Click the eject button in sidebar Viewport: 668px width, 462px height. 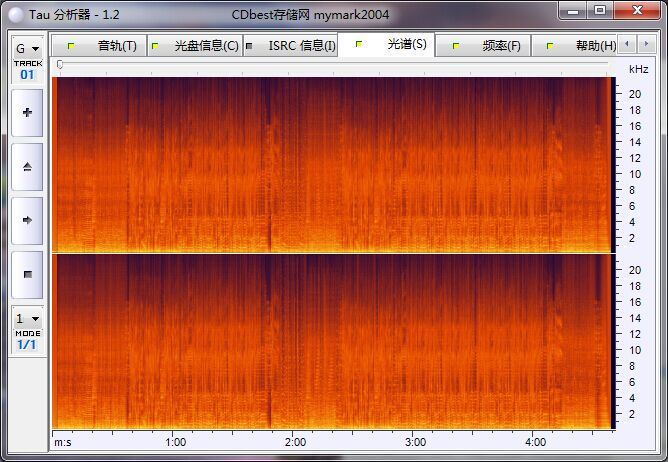(27, 167)
